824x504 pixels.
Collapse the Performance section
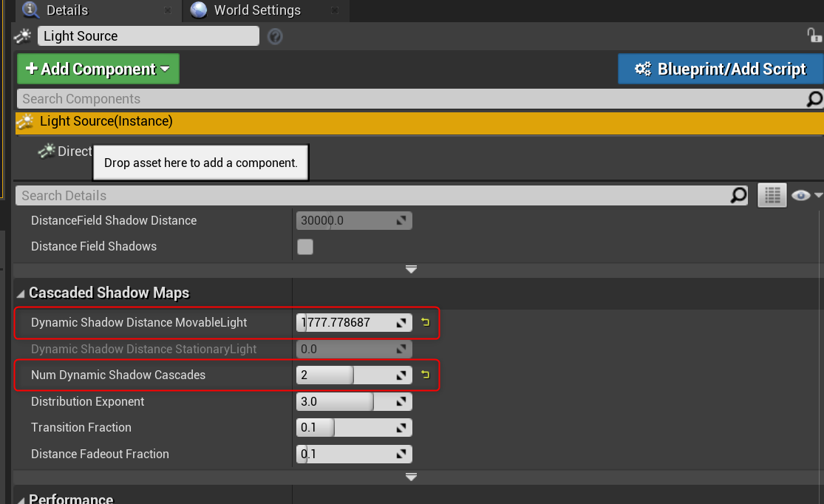pyautogui.click(x=21, y=500)
